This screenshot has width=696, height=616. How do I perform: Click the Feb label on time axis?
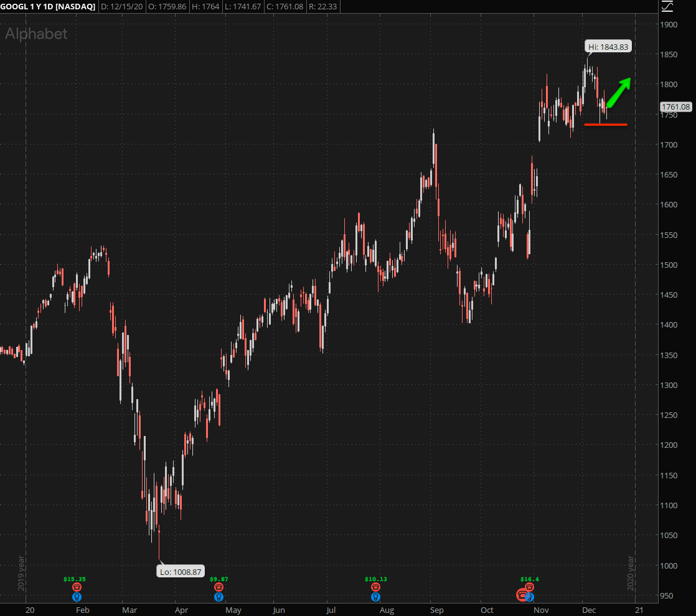(x=83, y=610)
